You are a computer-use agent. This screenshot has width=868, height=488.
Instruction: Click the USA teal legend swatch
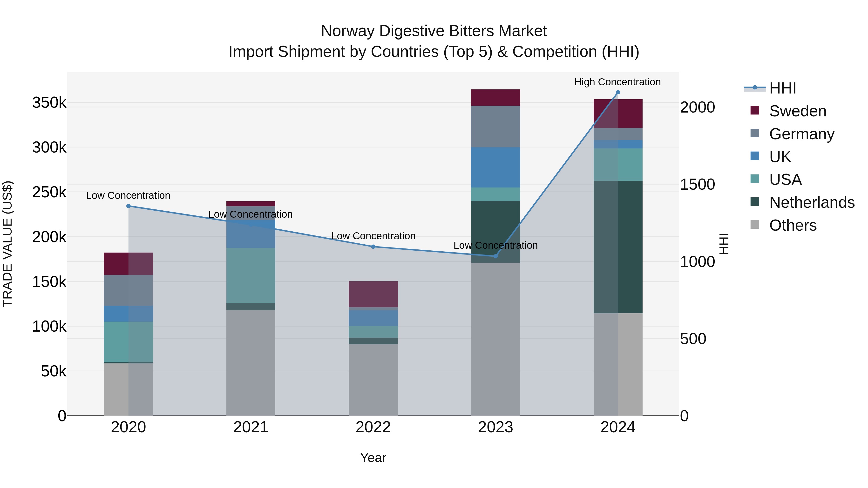(x=755, y=179)
